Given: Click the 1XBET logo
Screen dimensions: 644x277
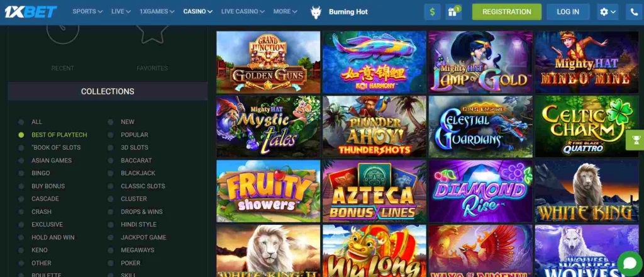Looking at the screenshot, I should click(x=31, y=12).
